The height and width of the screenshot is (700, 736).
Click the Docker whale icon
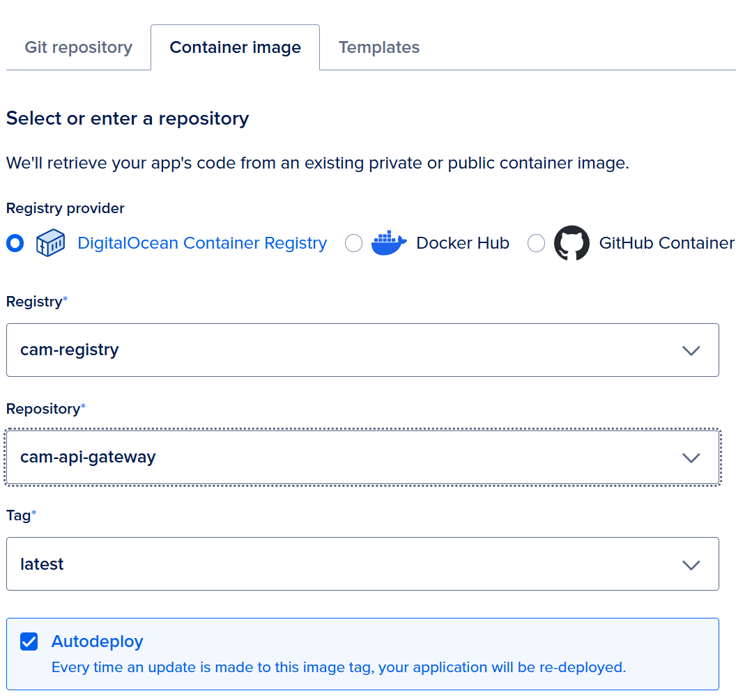point(389,243)
